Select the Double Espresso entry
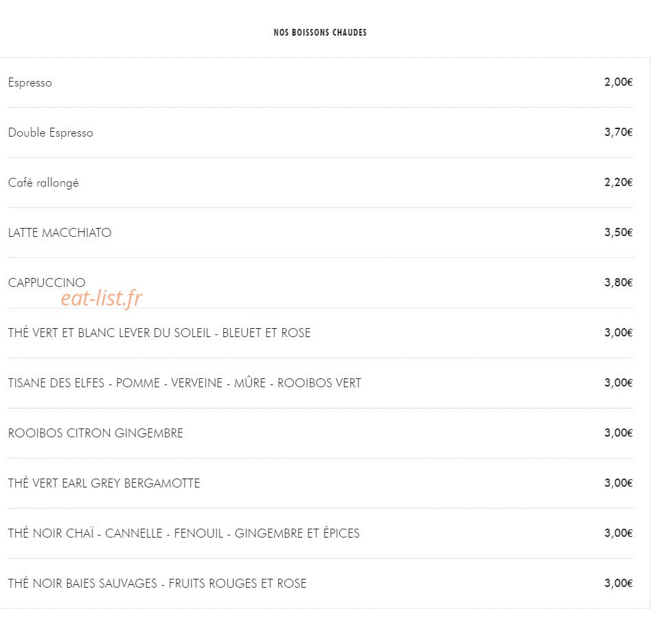Screen dimensions: 660x644 point(51,133)
